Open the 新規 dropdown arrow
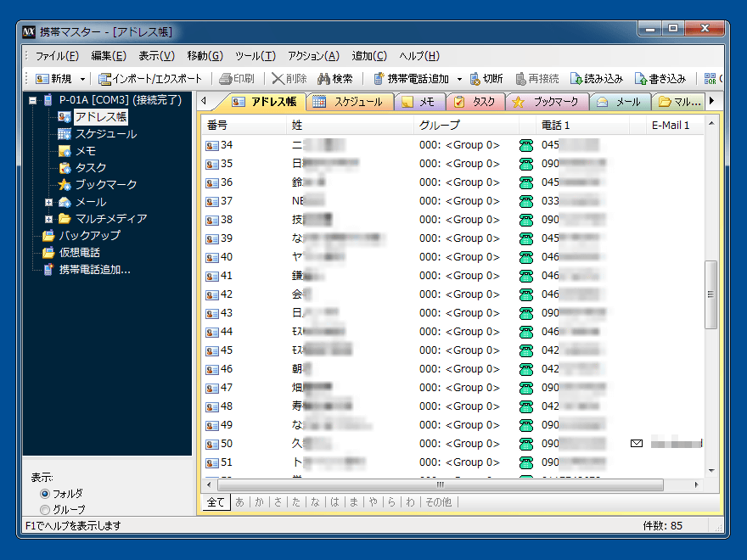The width and height of the screenshot is (747, 560). click(x=82, y=79)
